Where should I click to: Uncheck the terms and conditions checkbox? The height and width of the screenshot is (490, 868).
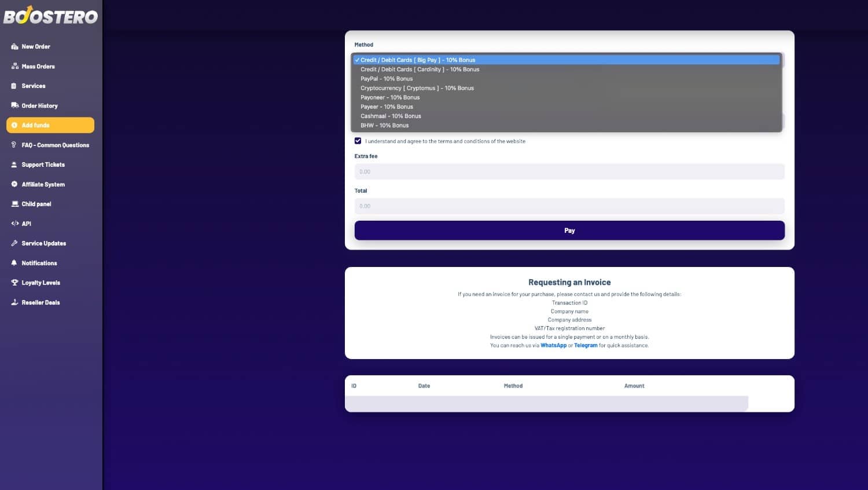pos(358,141)
